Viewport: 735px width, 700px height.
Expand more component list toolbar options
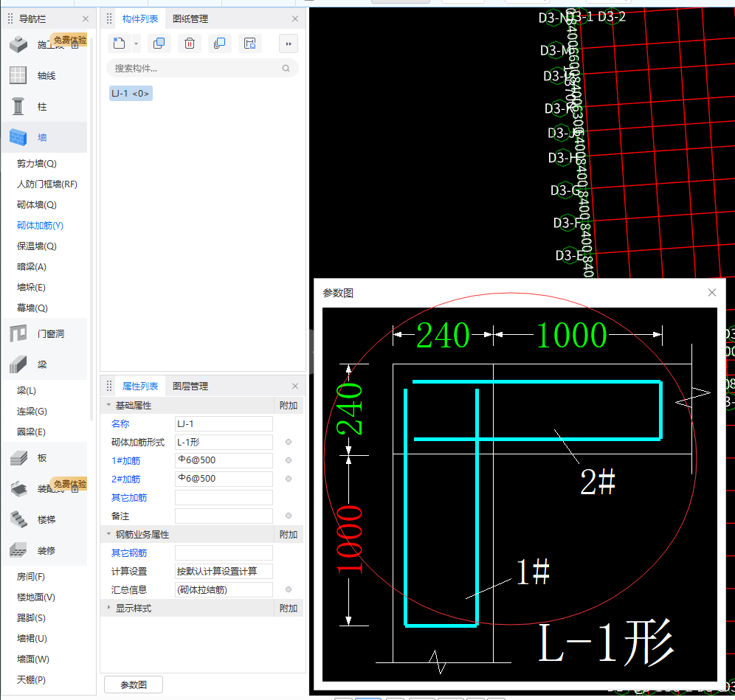click(289, 44)
